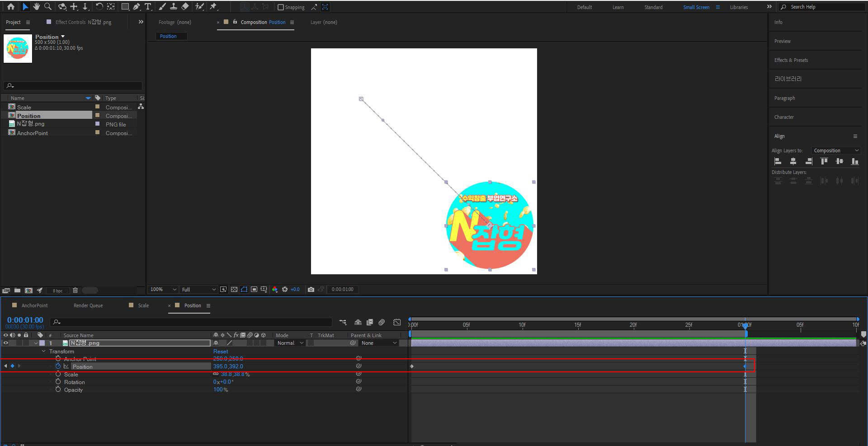Image resolution: width=868 pixels, height=446 pixels.
Task: Select the Pan Behind anchor tool
Action: pos(111,7)
